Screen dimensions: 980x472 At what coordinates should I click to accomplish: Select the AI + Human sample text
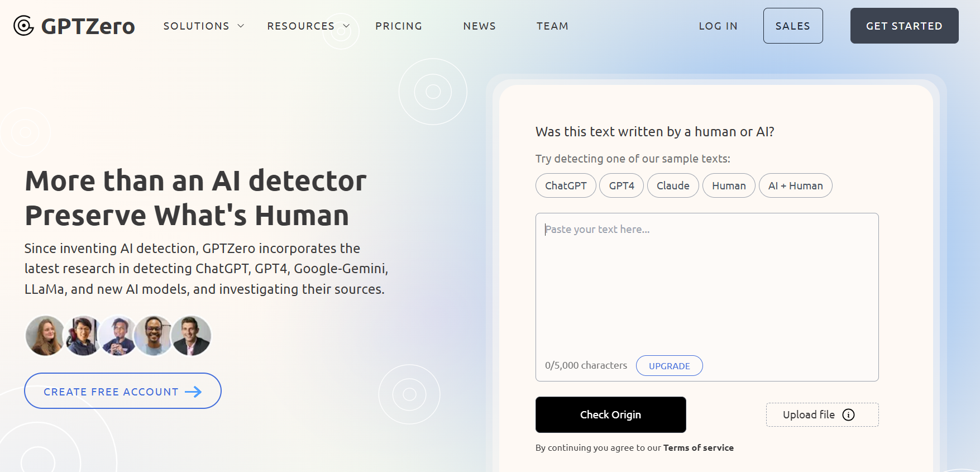point(796,185)
